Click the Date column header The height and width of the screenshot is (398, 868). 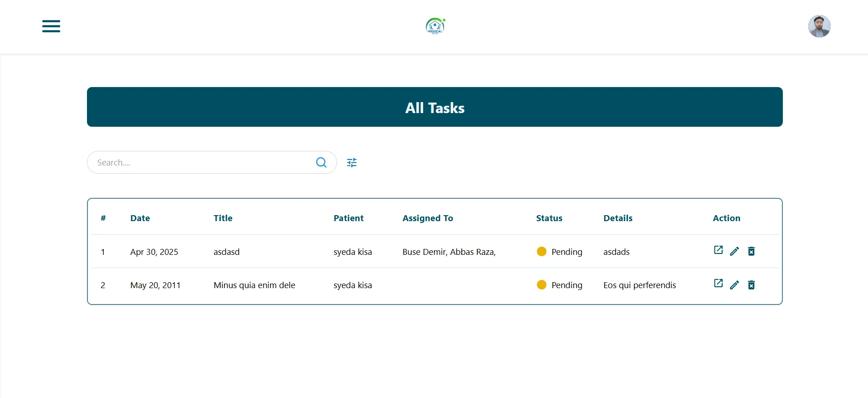140,218
